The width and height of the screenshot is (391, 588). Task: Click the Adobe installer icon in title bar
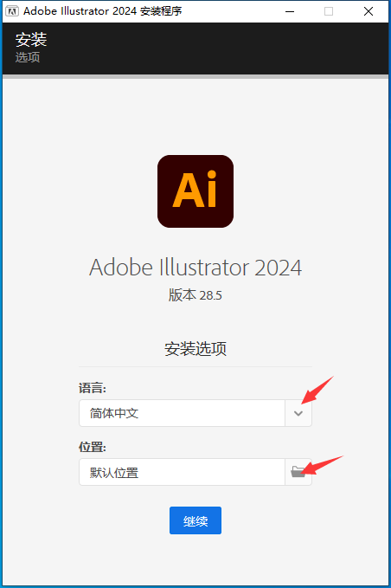(x=11, y=11)
